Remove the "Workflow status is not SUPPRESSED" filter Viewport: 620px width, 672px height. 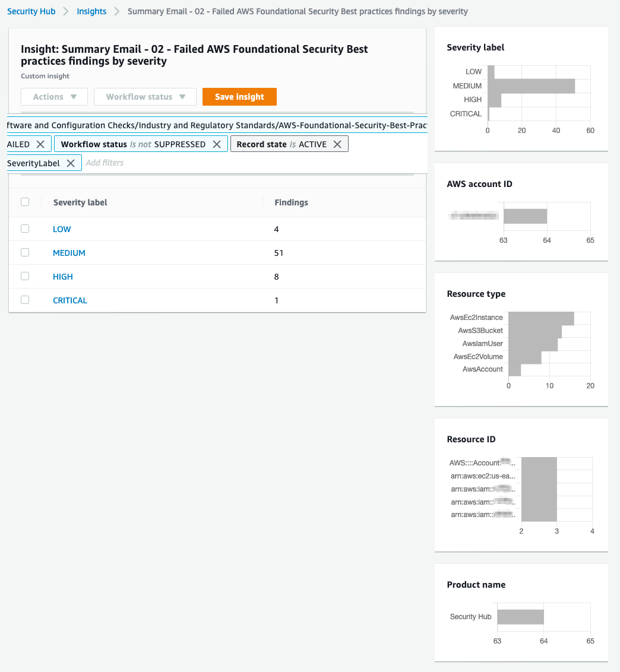point(216,143)
